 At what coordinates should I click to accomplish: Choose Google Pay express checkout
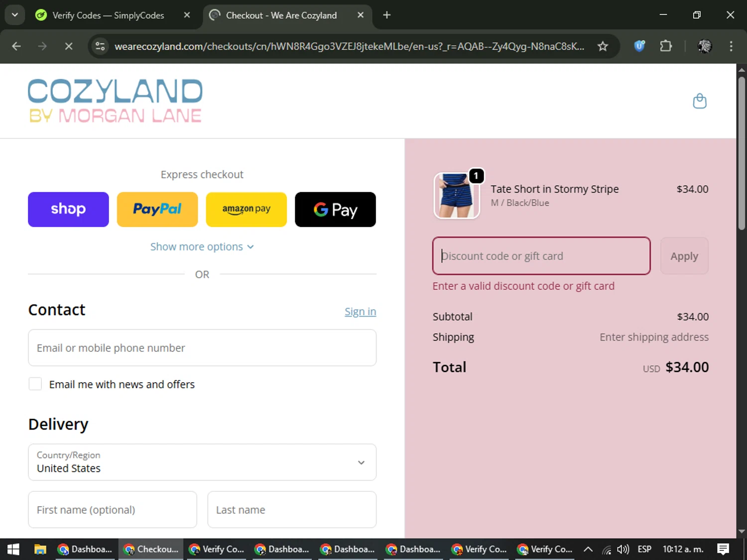(335, 209)
